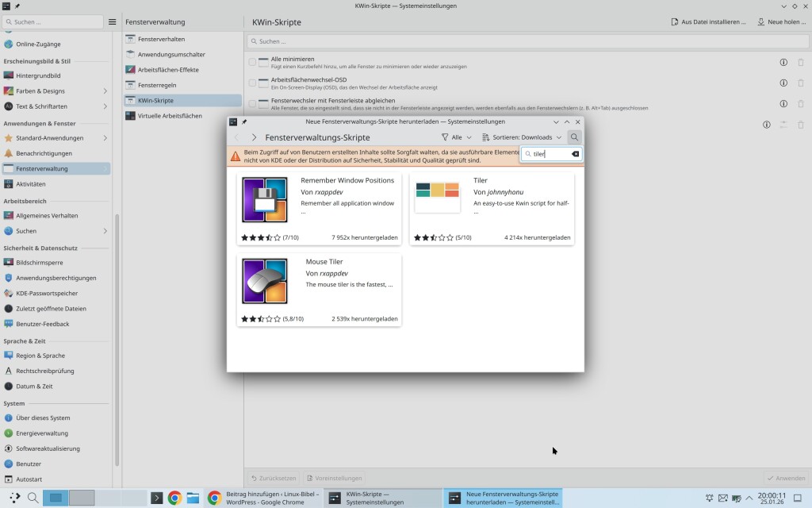Go forward using the dialog's right arrow
The image size is (812, 508).
(x=254, y=137)
